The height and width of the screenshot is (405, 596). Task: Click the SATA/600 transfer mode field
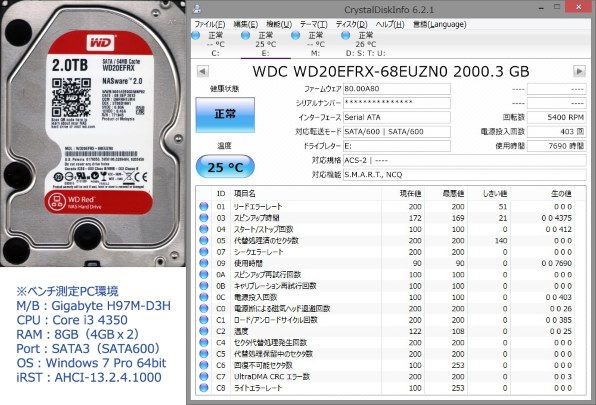click(397, 132)
